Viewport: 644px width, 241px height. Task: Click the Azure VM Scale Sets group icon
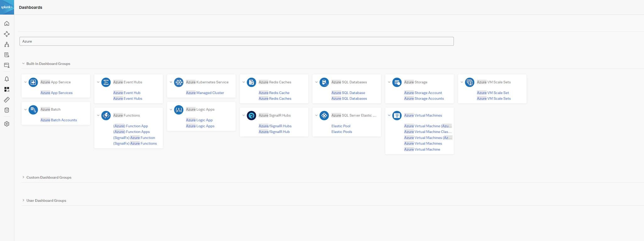pos(469,82)
